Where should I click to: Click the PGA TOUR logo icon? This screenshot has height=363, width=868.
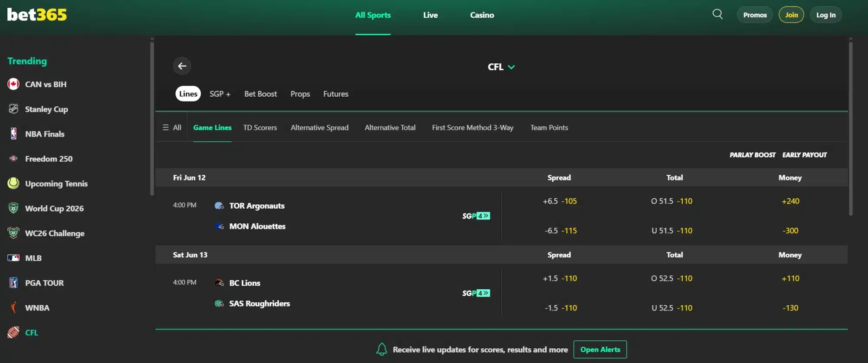coord(13,283)
